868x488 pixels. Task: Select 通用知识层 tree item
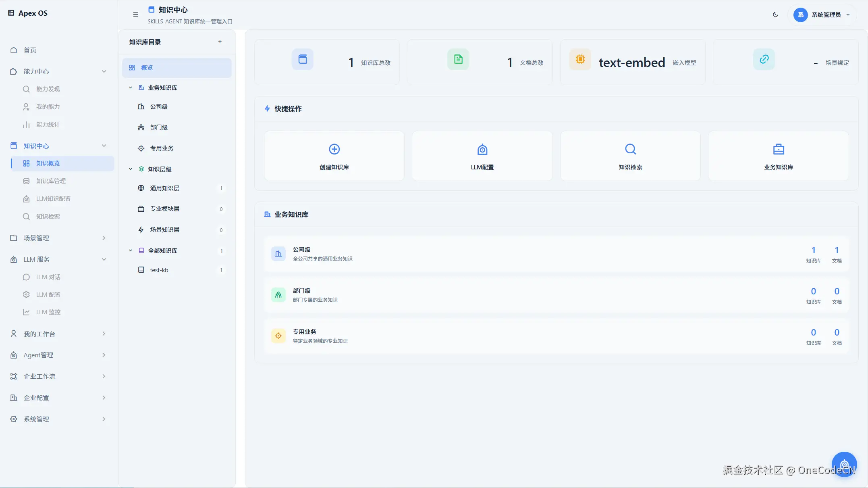tap(165, 188)
